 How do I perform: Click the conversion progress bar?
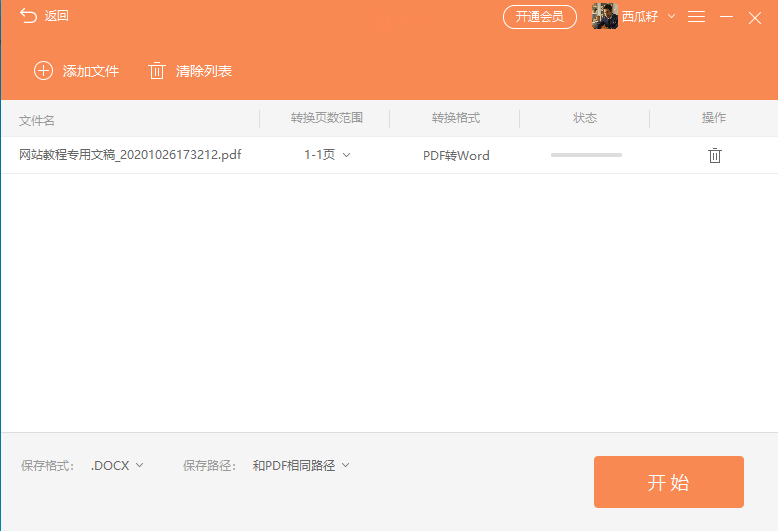(586, 155)
